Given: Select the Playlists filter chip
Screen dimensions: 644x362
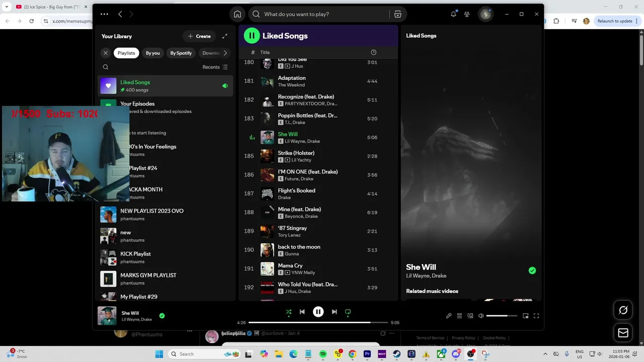Looking at the screenshot, I should click(126, 53).
